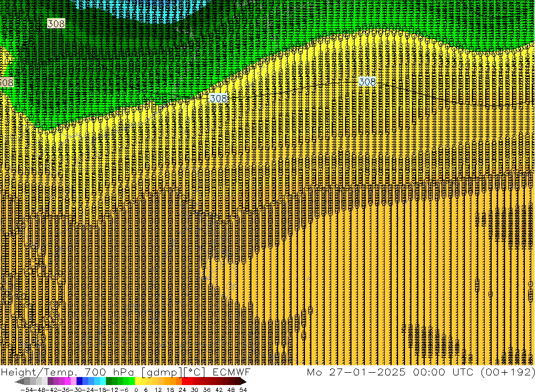
Task: Click the dark purple legend swatch
Action: [x=50, y=381]
